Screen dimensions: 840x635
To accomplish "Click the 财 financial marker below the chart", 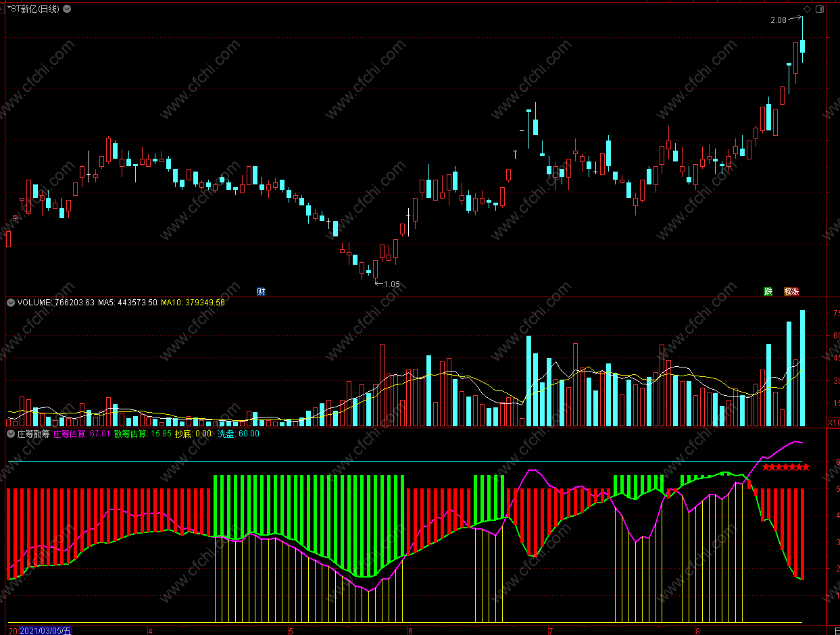I will click(x=261, y=292).
